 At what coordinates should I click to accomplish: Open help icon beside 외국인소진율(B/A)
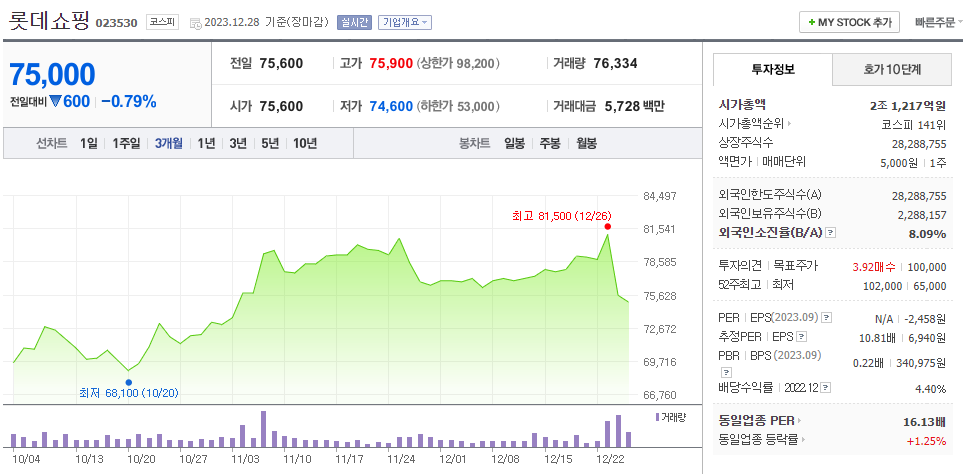click(x=830, y=234)
